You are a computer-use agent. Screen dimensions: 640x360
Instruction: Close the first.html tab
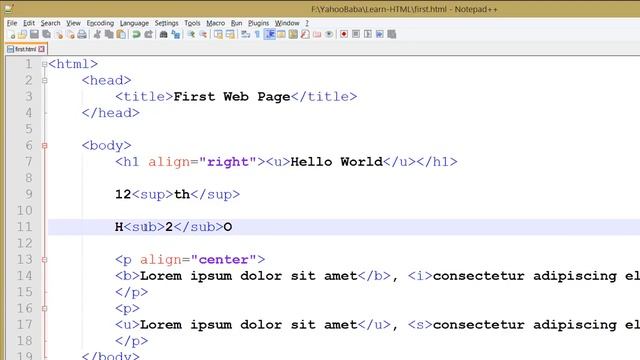[42, 49]
